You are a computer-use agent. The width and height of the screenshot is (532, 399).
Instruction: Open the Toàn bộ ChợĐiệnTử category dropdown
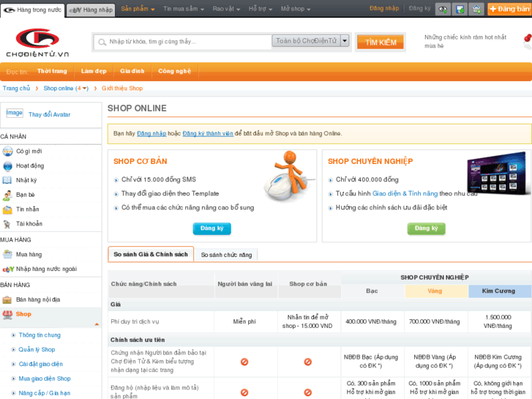point(310,41)
